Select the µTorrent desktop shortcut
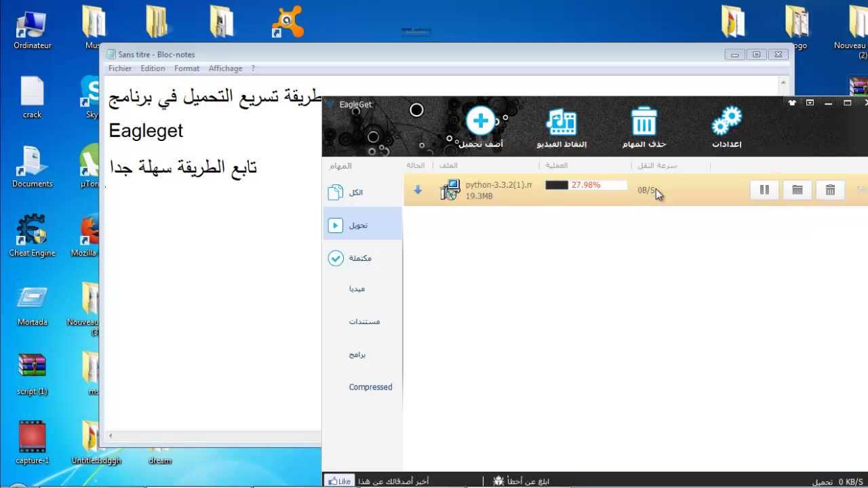This screenshot has width=868, height=488. 90,167
